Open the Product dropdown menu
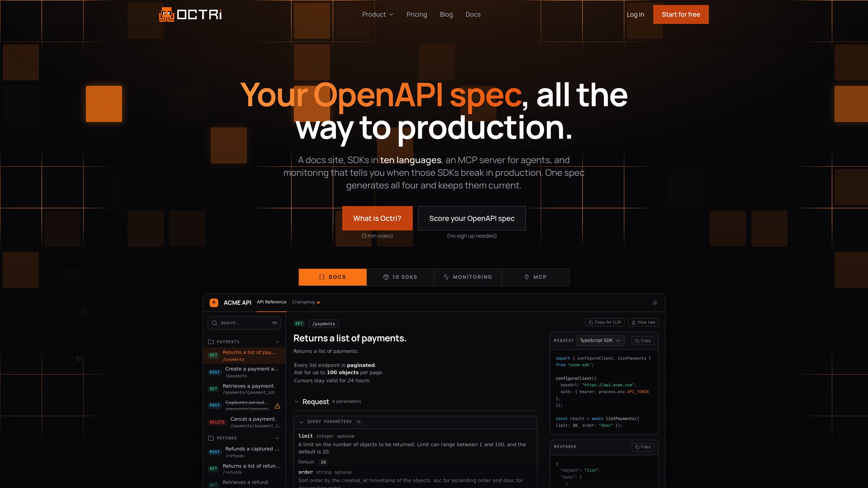The height and width of the screenshot is (488, 868). (x=377, y=14)
